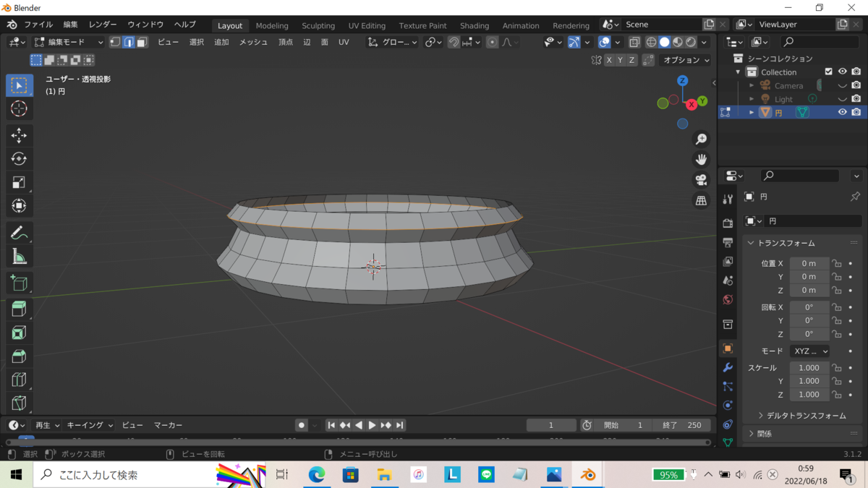The height and width of the screenshot is (488, 868).
Task: Open the Tool properties tab
Action: 728,200
